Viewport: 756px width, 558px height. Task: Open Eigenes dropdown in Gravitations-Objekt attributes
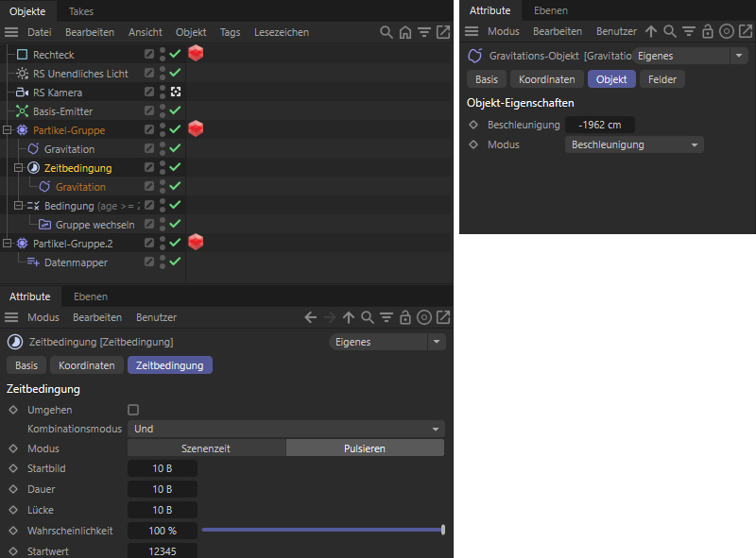pyautogui.click(x=691, y=56)
